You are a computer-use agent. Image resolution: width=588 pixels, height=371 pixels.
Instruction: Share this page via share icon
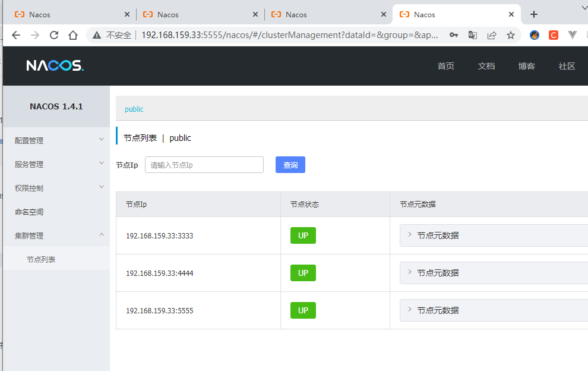(492, 35)
